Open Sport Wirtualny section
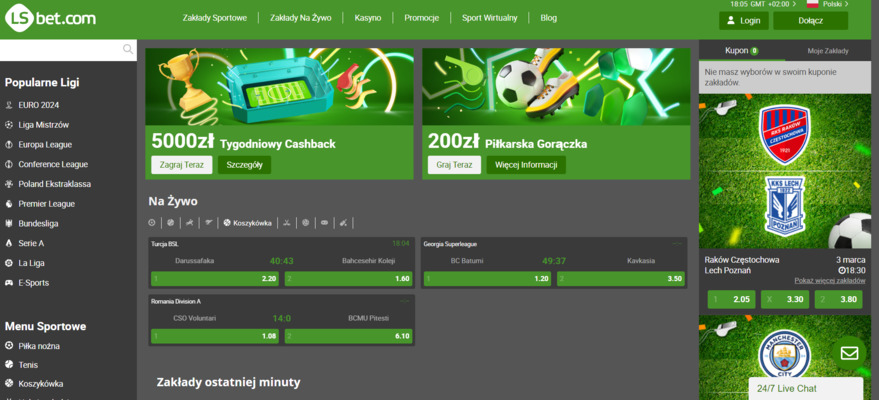 click(x=489, y=18)
